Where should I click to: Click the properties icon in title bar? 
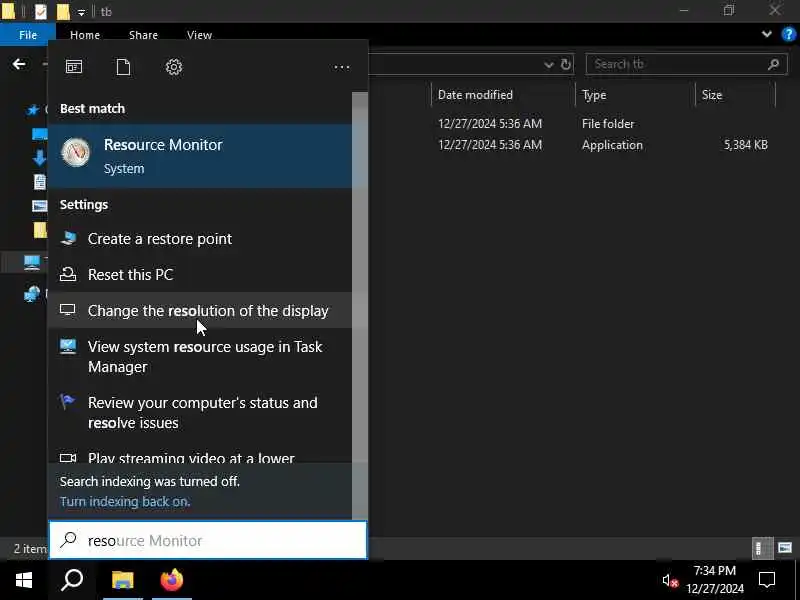41,11
